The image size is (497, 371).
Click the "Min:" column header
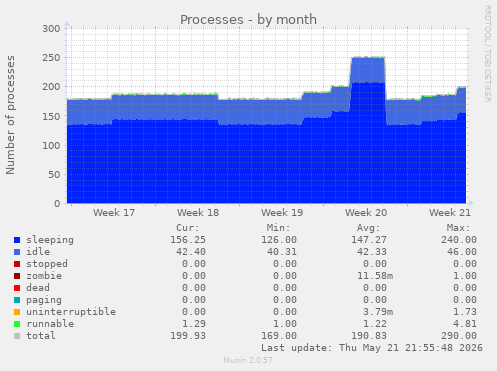point(278,228)
